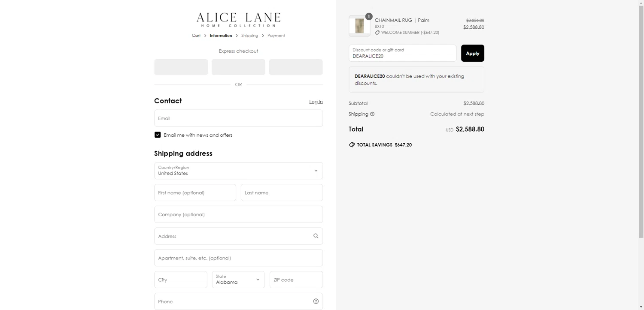Screen dimensions: 644x310
Task: Click the Express checkout heading
Action: pyautogui.click(x=238, y=51)
